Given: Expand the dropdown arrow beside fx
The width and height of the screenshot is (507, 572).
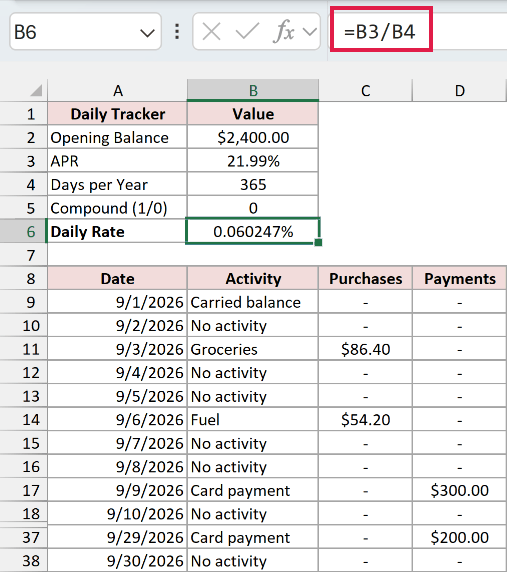Looking at the screenshot, I should tap(310, 32).
